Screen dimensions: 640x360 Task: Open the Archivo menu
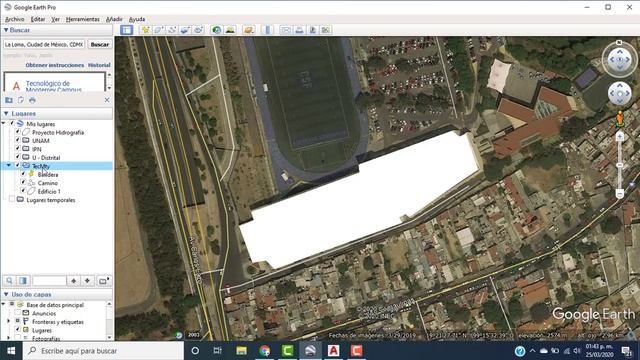coord(15,19)
